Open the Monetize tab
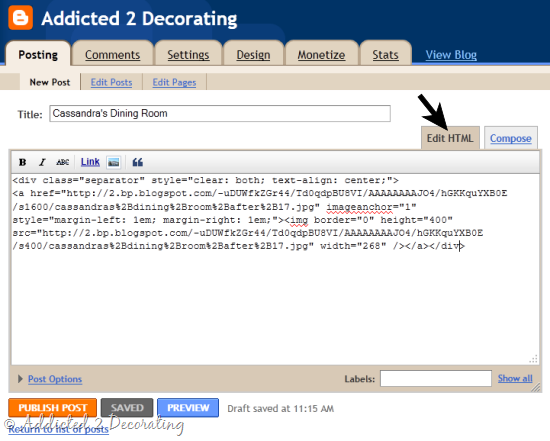The image size is (550, 441). [321, 55]
